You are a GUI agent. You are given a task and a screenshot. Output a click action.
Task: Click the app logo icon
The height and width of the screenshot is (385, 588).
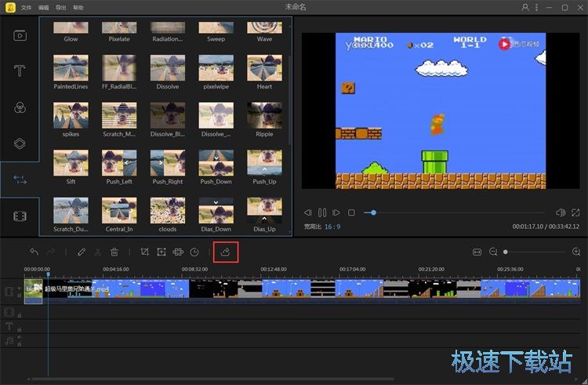pos(10,7)
